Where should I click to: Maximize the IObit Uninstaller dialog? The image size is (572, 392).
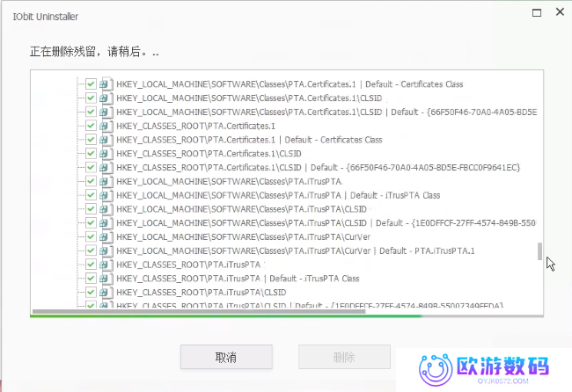(537, 13)
